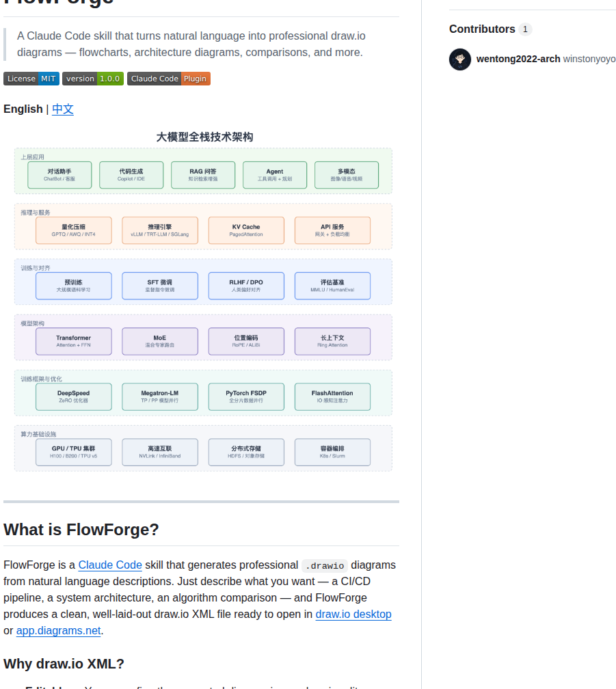Click the DeepSpeed diagram box
The width and height of the screenshot is (616, 689).
[73, 396]
